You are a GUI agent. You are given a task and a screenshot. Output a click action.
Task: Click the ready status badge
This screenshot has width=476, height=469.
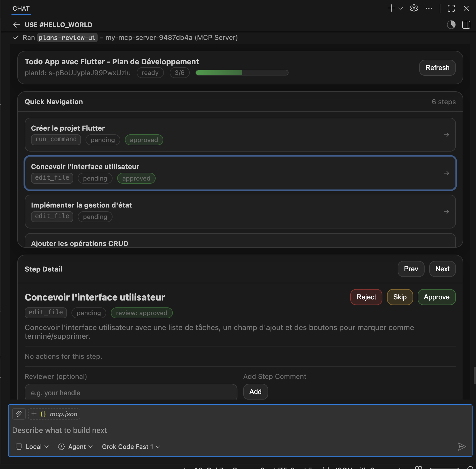[x=150, y=73]
